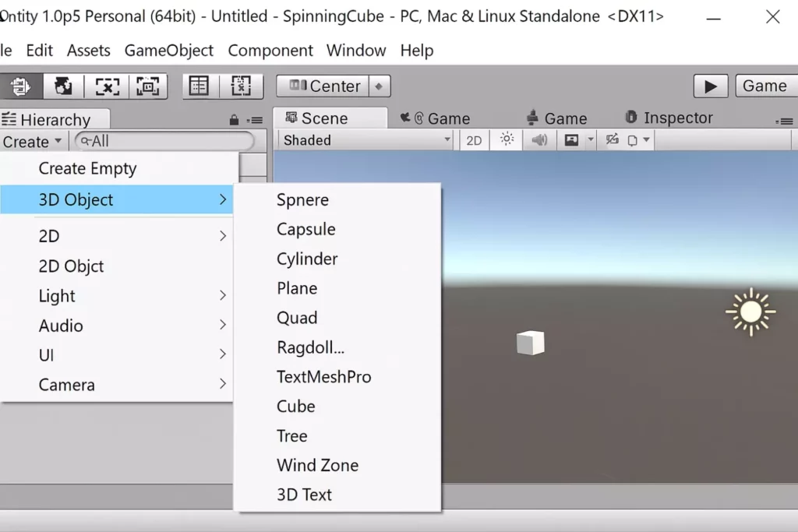Toggle the Hierarchy panel lock
Viewport: 798px width, 532px height.
(234, 120)
